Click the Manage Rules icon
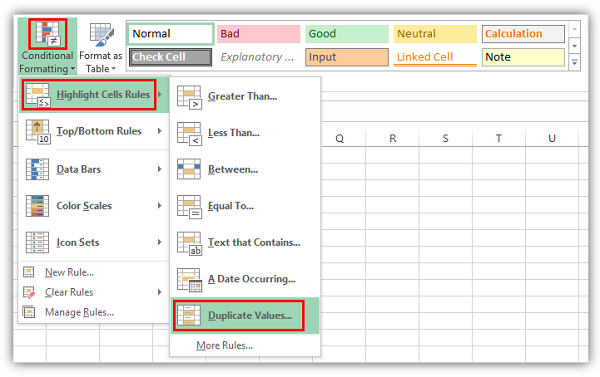600x377 pixels. coord(29,312)
